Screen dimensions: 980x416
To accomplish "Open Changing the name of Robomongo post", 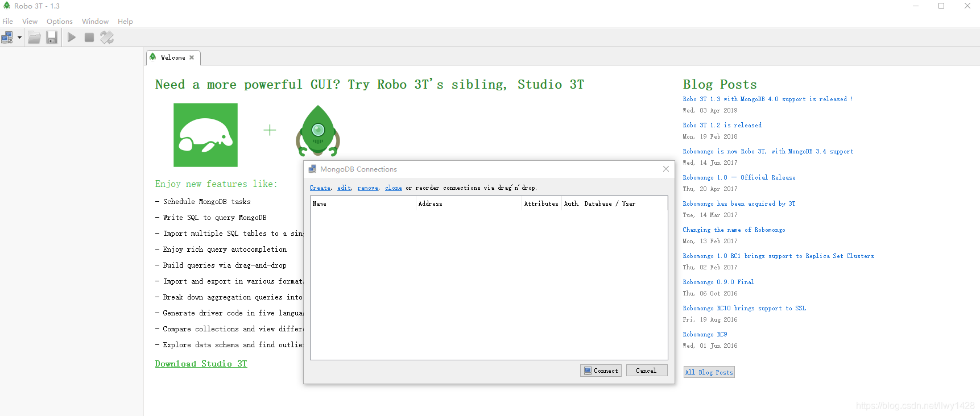I will (x=734, y=230).
